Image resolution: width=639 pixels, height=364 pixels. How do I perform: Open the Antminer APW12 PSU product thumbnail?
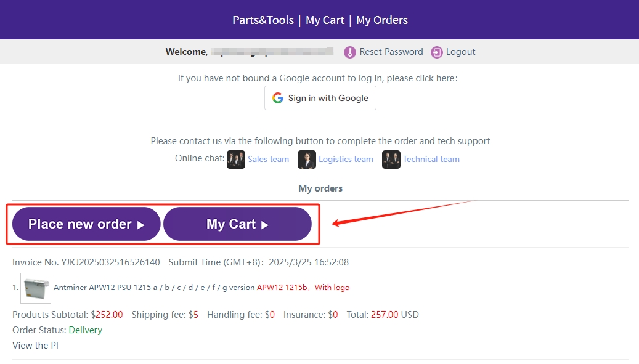36,288
